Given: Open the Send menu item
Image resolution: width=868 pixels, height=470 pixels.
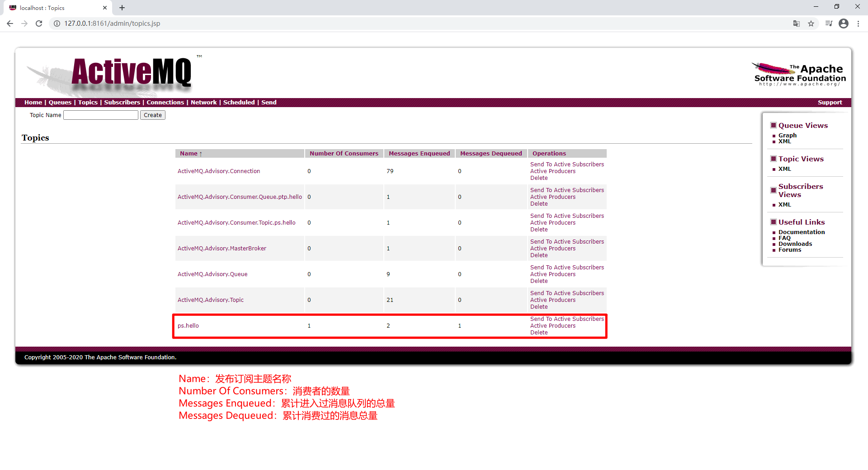Looking at the screenshot, I should pyautogui.click(x=269, y=103).
